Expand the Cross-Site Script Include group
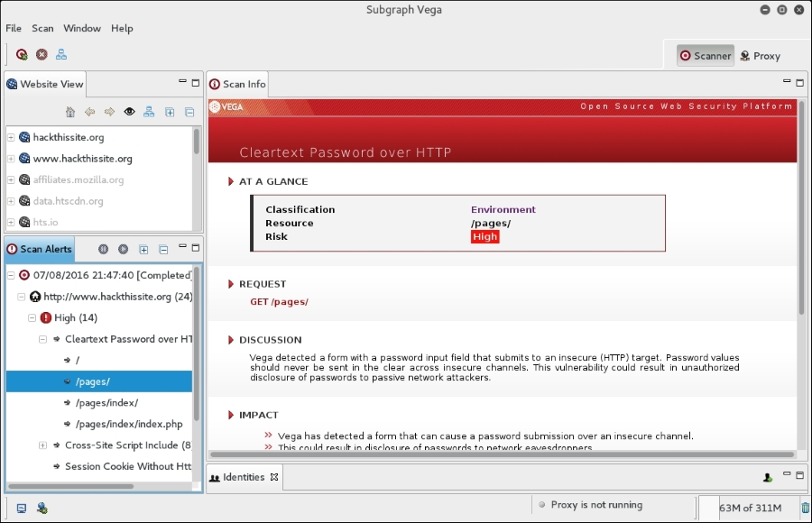This screenshot has width=812, height=523. click(43, 445)
